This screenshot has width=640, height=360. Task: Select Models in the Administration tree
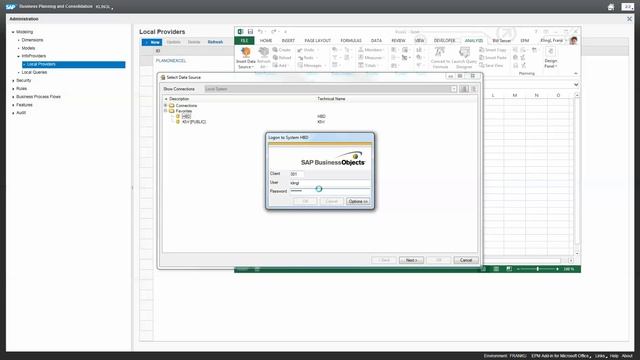pyautogui.click(x=28, y=48)
